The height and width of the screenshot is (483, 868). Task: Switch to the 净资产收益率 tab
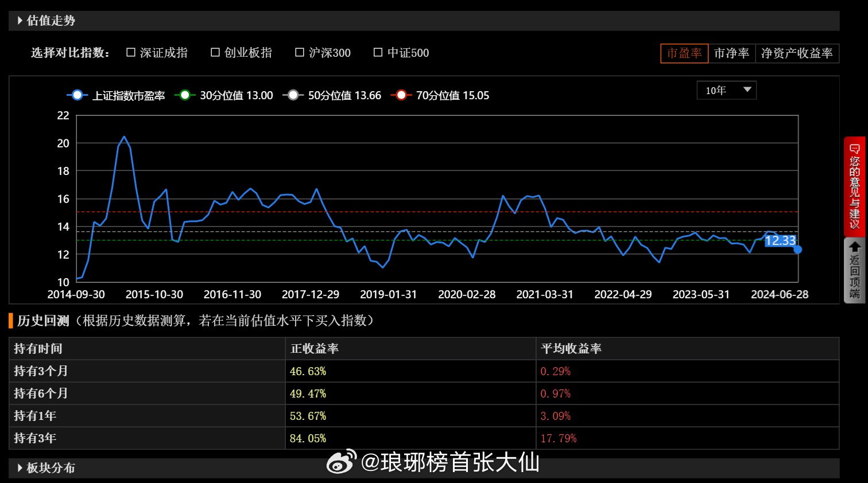[797, 53]
